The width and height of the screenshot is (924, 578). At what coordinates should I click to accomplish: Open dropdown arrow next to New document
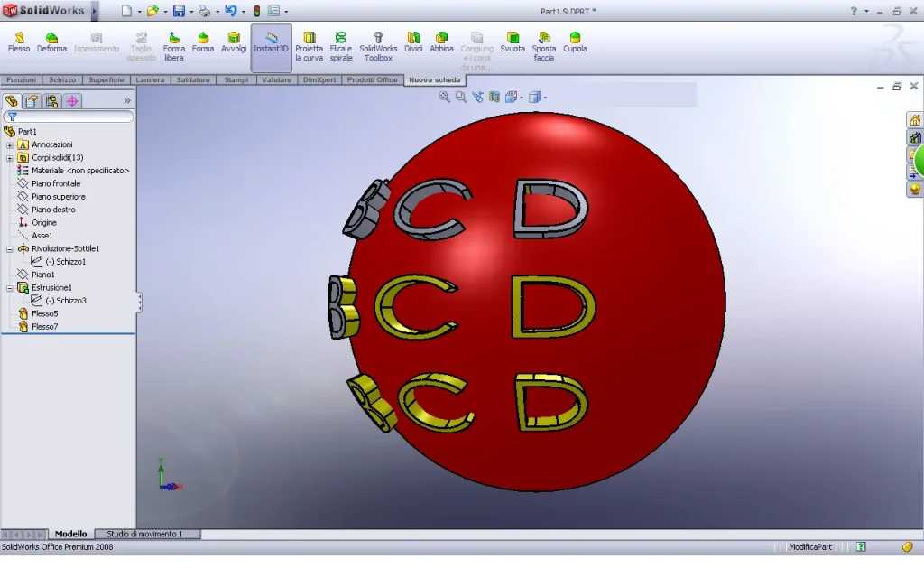[139, 11]
